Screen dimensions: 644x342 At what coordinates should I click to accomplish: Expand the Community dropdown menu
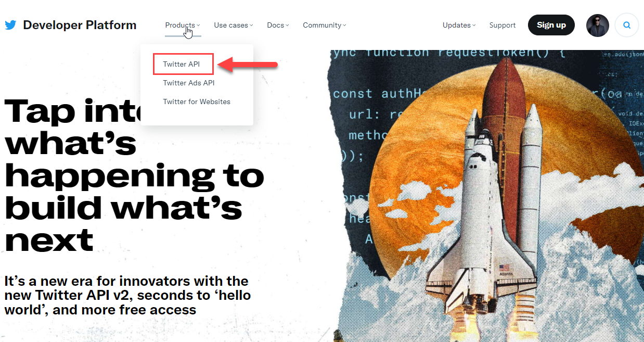tap(325, 25)
